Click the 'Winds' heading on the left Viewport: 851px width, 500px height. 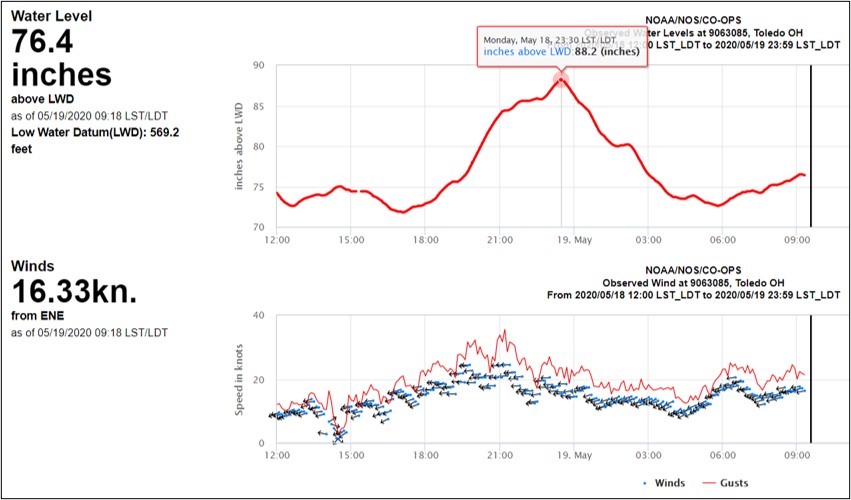33,266
